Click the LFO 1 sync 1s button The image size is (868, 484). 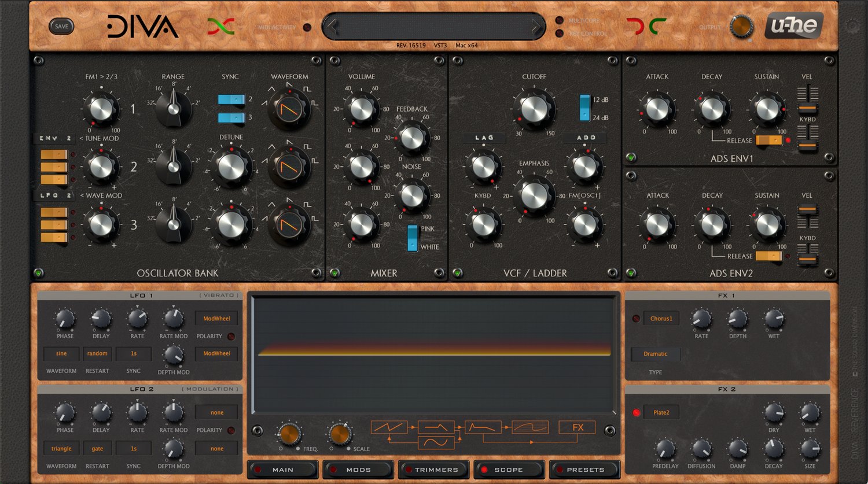click(x=134, y=353)
